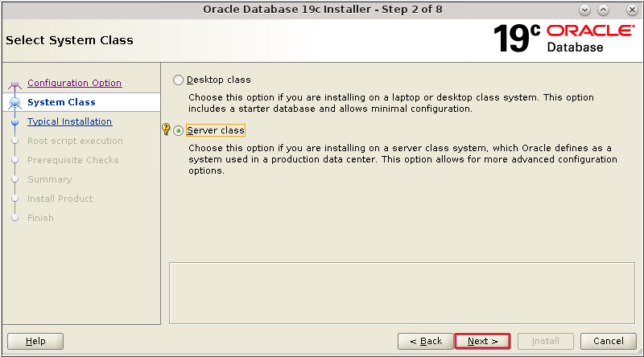The height and width of the screenshot is (357, 644).
Task: Maximize the installer window with up-chevron icon
Action: point(603,10)
